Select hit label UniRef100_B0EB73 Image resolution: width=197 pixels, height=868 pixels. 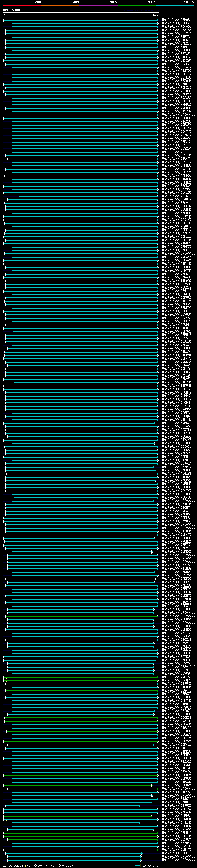pyautogui.click(x=177, y=423)
